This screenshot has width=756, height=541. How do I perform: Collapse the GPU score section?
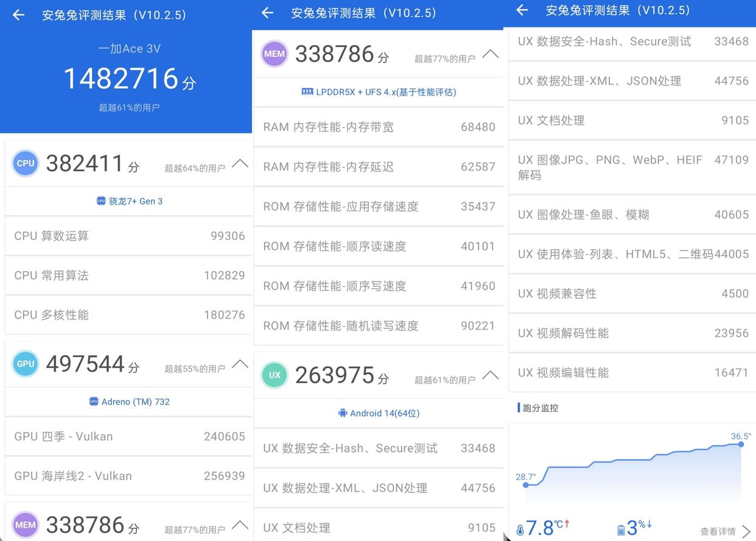(240, 364)
